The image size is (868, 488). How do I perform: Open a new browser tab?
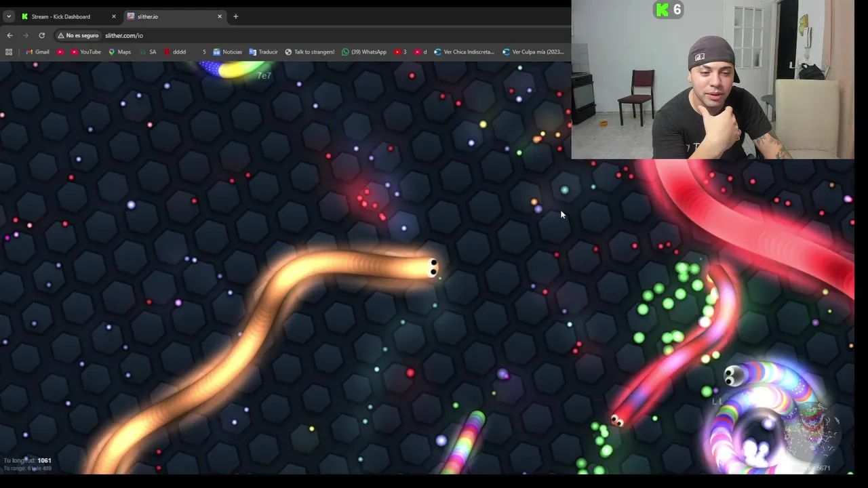[x=235, y=16]
